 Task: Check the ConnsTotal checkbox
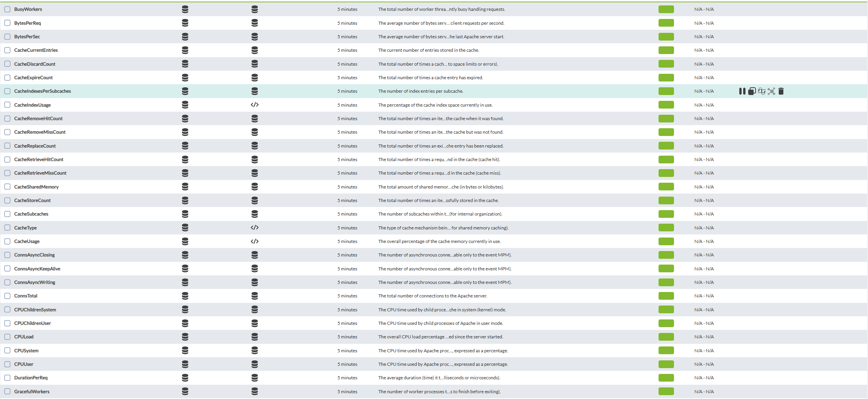[7, 296]
